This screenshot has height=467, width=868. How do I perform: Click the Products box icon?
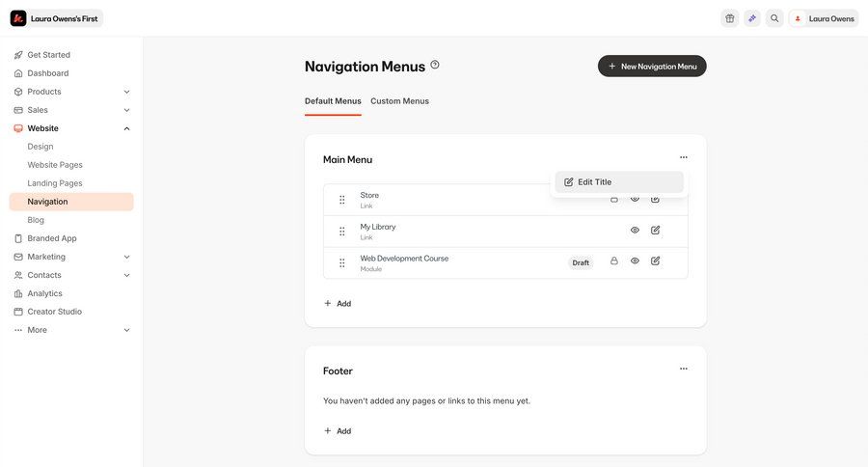pyautogui.click(x=18, y=92)
